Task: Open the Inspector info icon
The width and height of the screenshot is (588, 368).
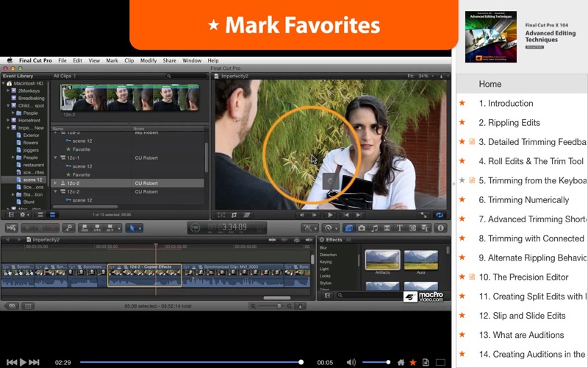Action: pos(440,228)
